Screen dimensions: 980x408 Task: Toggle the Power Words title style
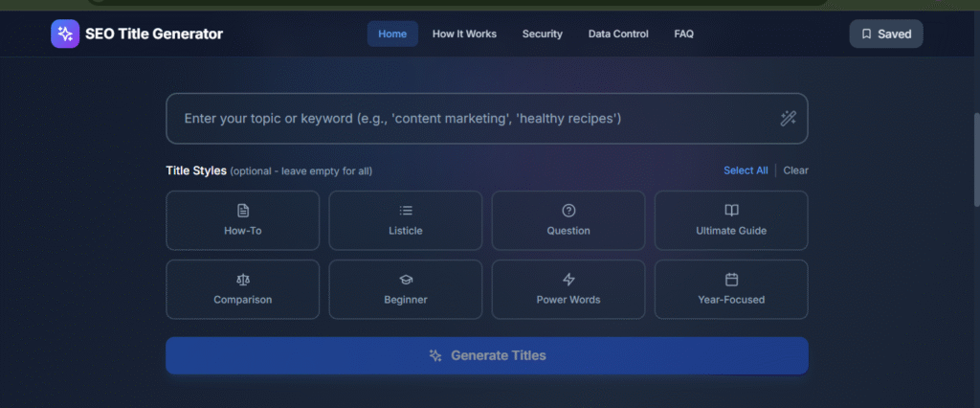coord(568,289)
